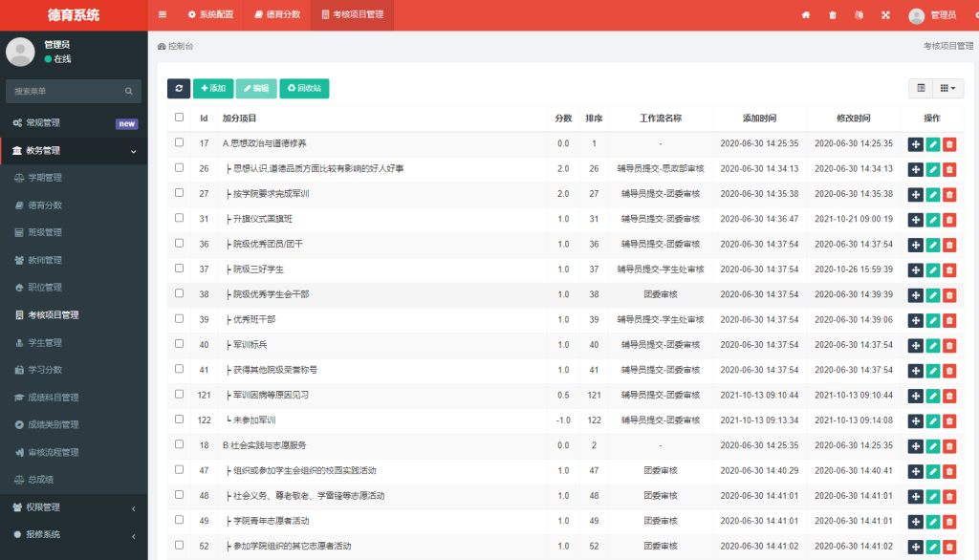Click the 控制台 breadcrumb link
979x560 pixels.
coord(176,46)
